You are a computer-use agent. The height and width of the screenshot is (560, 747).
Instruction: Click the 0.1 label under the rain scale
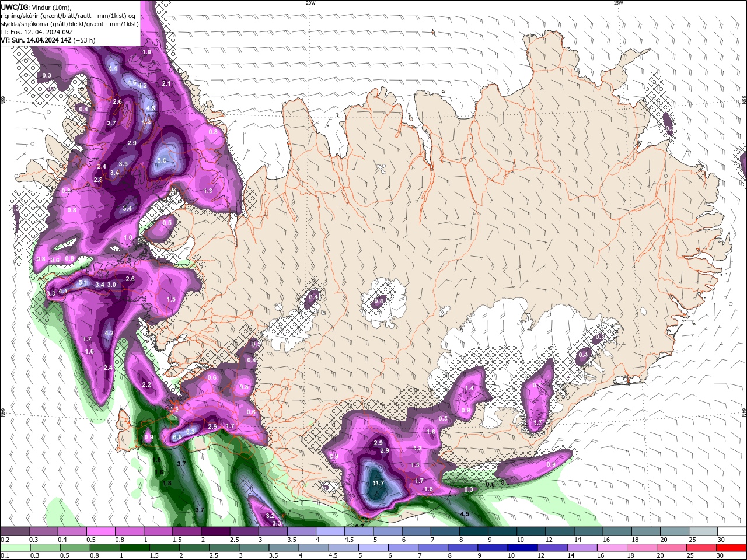click(x=5, y=556)
